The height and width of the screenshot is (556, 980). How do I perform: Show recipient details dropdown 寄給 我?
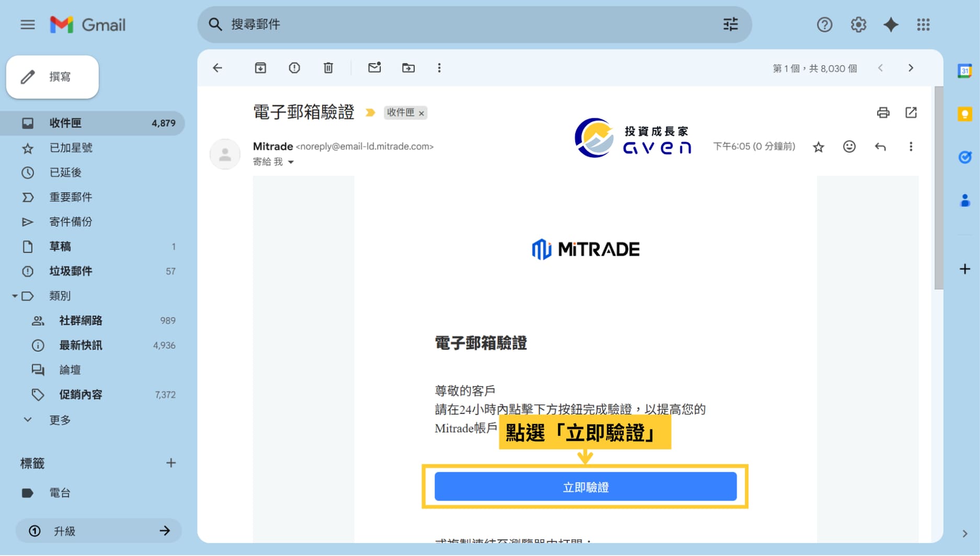pyautogui.click(x=291, y=162)
